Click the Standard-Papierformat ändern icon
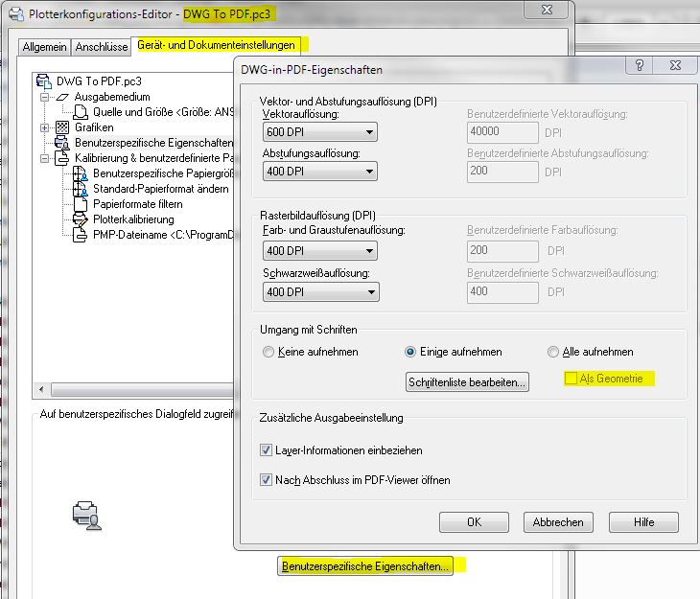This screenshot has height=599, width=700. point(81,189)
